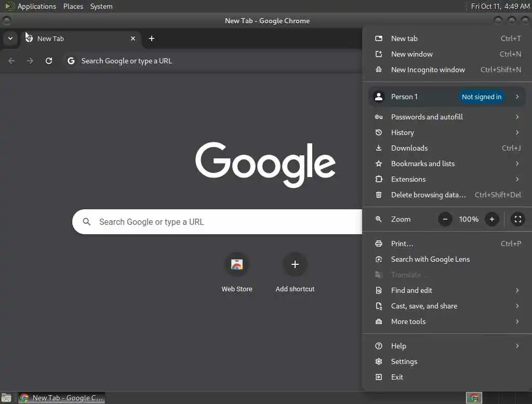Click the Help question mark icon
Viewport: 532px width, 404px height.
[x=379, y=346]
